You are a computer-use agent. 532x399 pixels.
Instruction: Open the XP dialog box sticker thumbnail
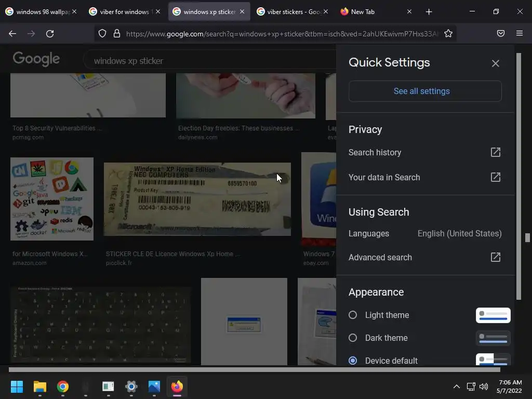[x=244, y=321]
